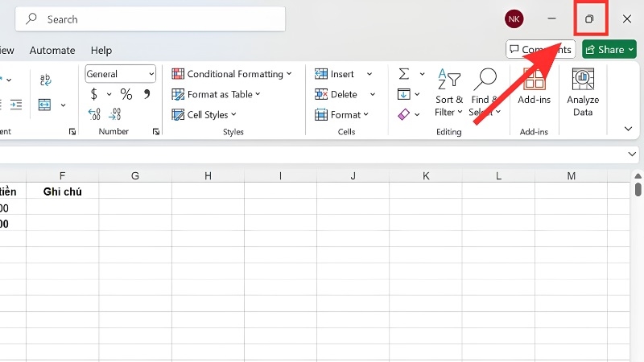
Task: Click Fill down icon
Action: coord(404,94)
